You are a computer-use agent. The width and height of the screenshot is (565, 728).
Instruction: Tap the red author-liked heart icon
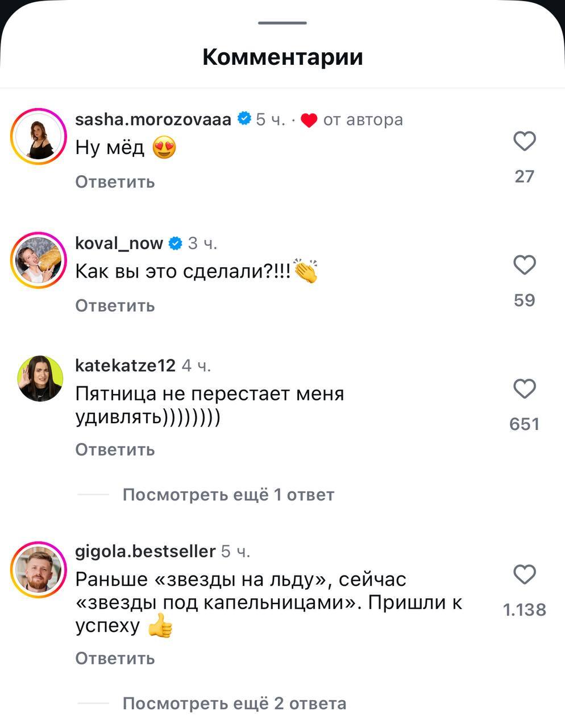tap(309, 119)
